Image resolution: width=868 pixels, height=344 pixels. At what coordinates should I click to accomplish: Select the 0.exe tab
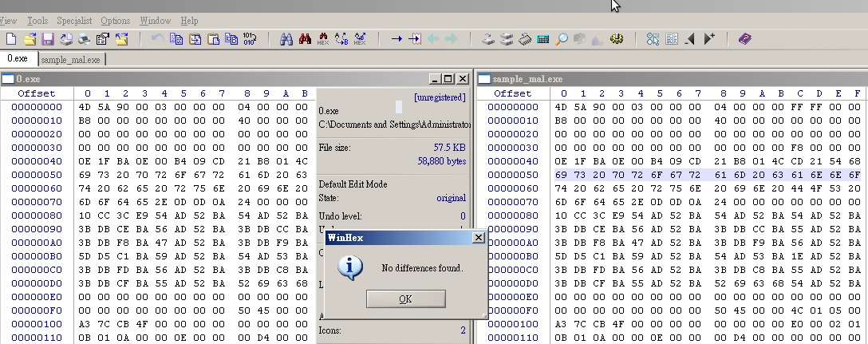pyautogui.click(x=18, y=59)
